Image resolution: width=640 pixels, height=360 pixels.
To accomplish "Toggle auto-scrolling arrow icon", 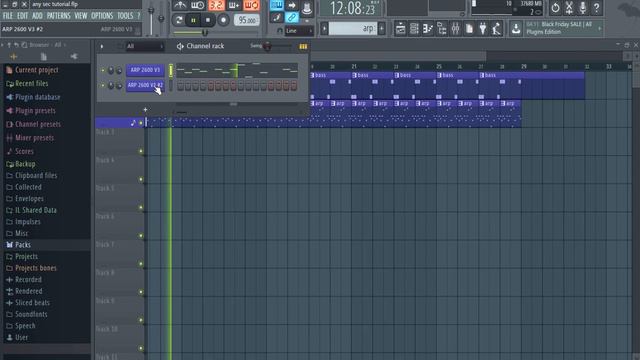I will [292, 5].
